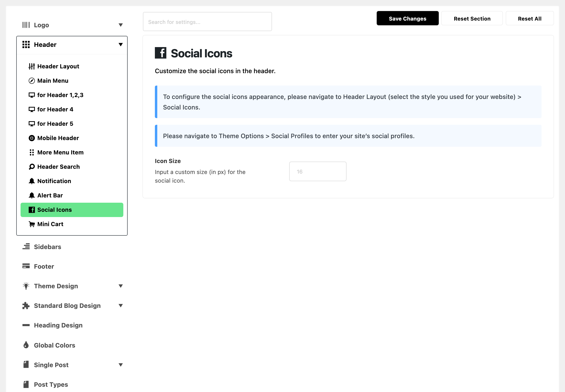Collapse the Header section arrow
Screen dimensions: 565x392
coord(120,45)
